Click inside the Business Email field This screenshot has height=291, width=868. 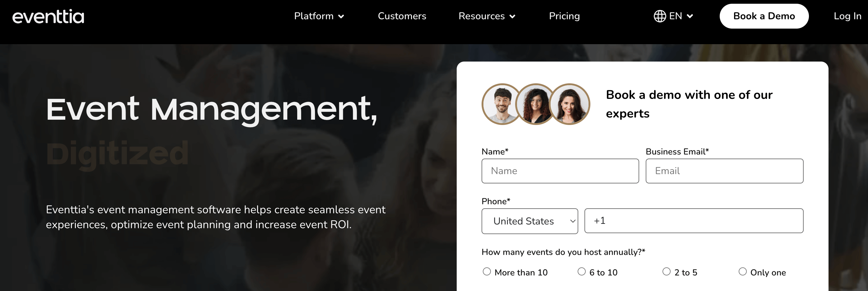click(x=724, y=171)
